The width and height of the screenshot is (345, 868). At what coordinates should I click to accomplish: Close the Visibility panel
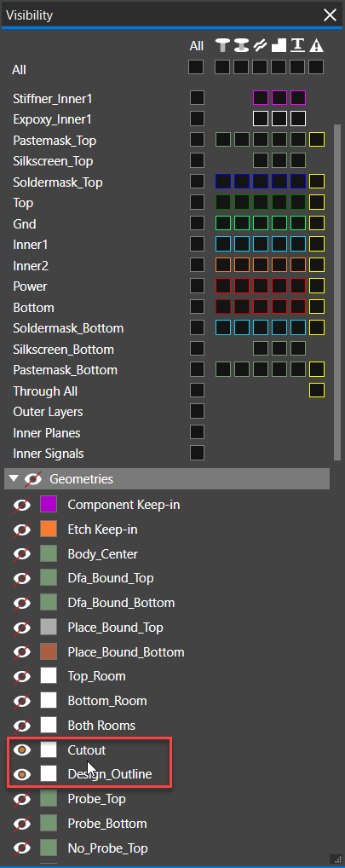(330, 15)
